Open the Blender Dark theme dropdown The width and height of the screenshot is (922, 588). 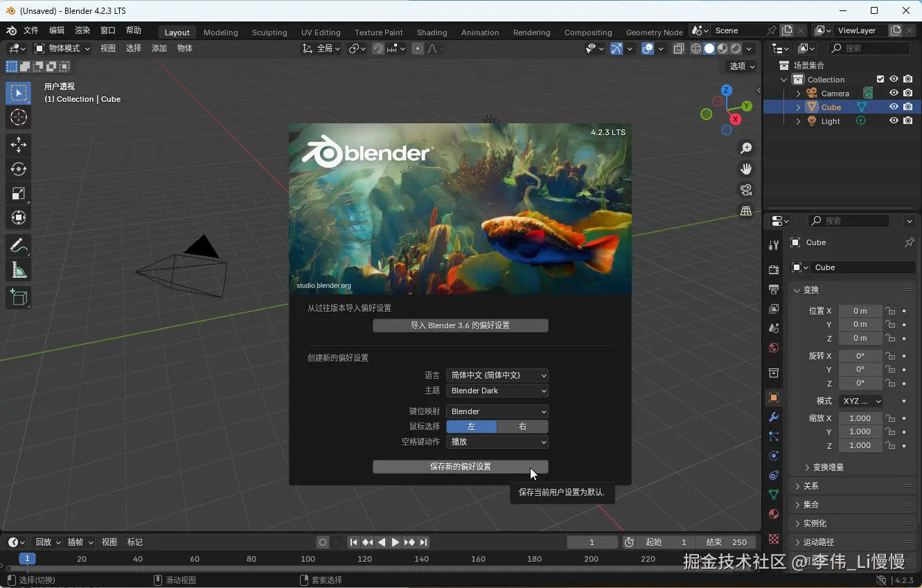click(x=497, y=391)
